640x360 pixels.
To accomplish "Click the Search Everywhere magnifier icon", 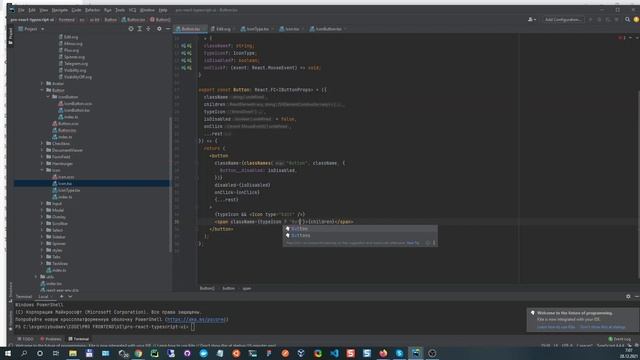I will tap(627, 19).
